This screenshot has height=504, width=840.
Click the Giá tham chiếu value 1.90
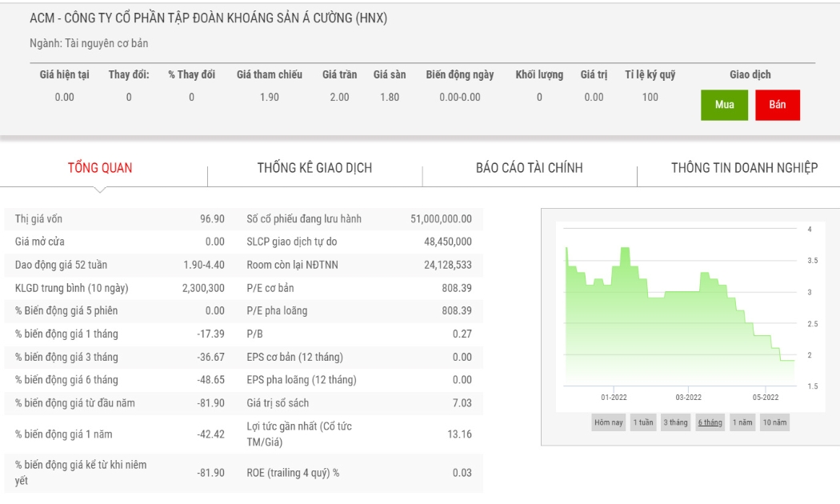click(270, 98)
